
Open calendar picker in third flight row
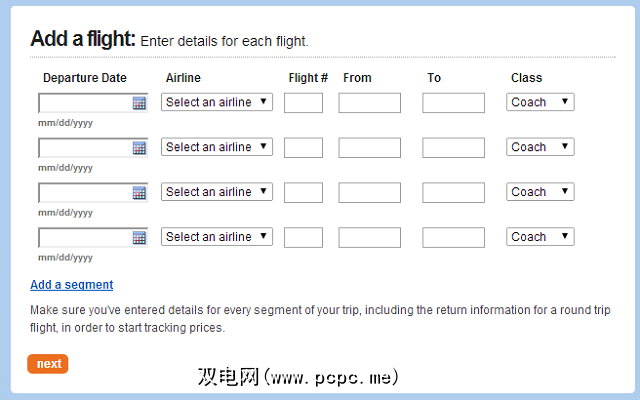tap(139, 193)
